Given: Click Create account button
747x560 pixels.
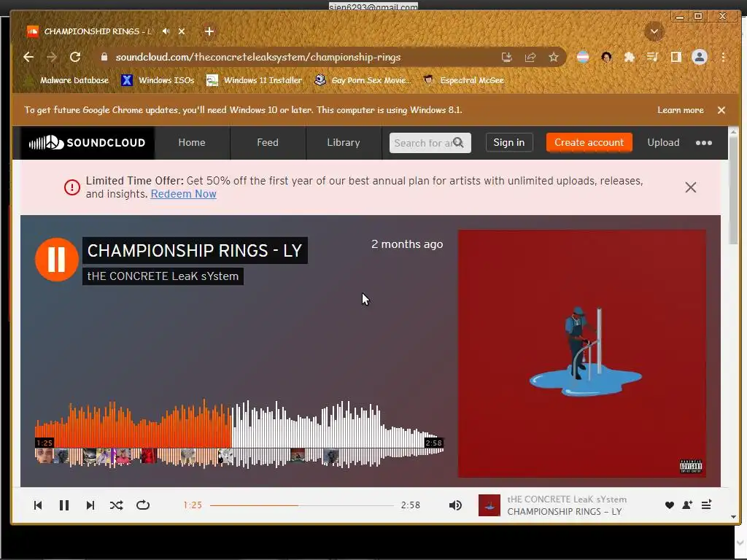Looking at the screenshot, I should pyautogui.click(x=589, y=142).
